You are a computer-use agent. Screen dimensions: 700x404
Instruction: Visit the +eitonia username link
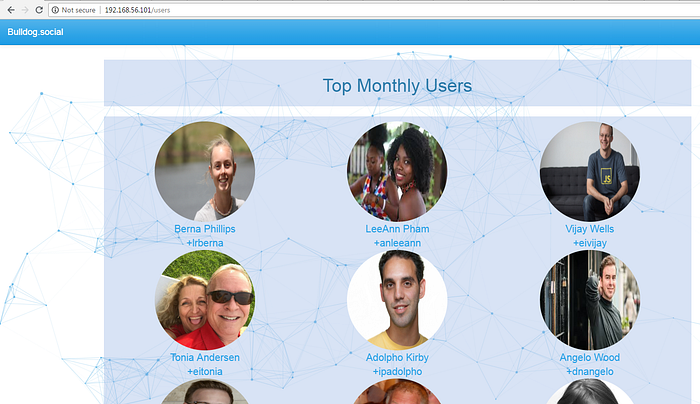click(205, 371)
